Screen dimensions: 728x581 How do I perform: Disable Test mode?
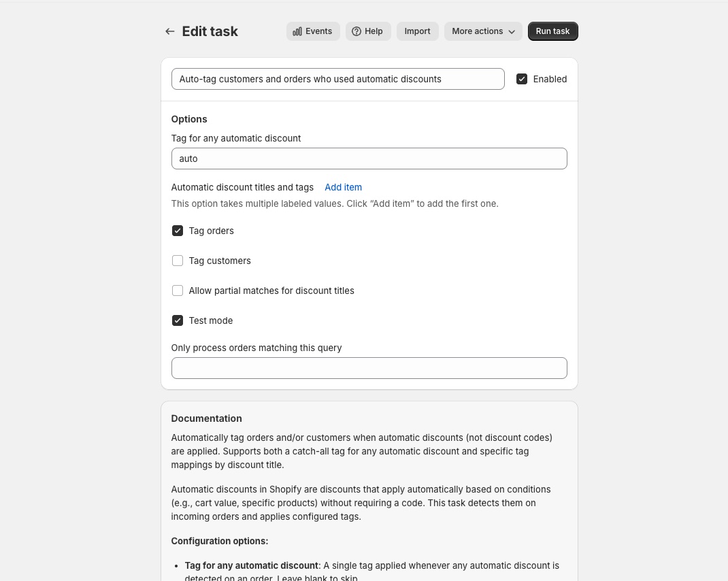[178, 320]
